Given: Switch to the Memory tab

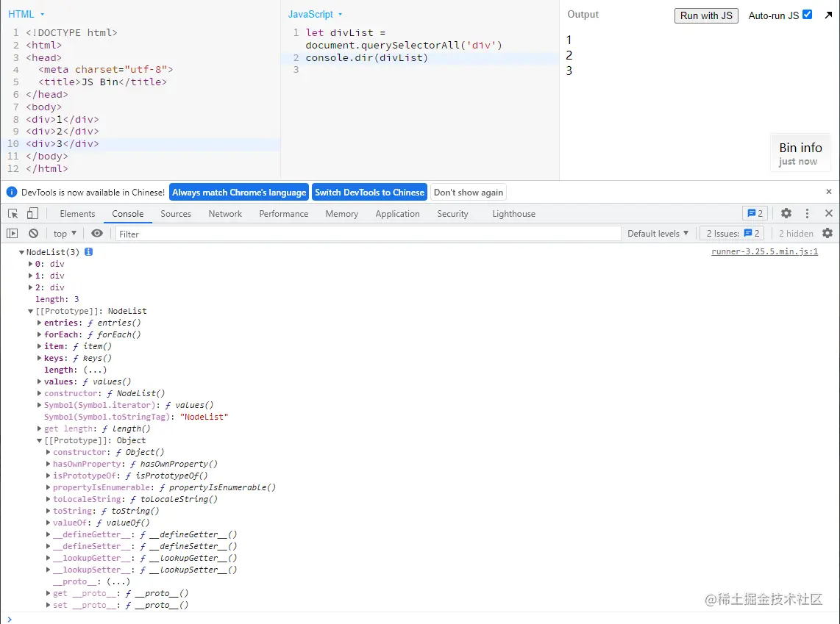Looking at the screenshot, I should [342, 214].
